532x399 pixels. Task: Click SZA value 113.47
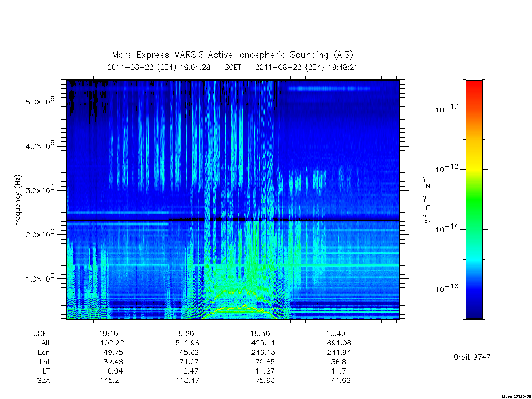click(x=187, y=381)
